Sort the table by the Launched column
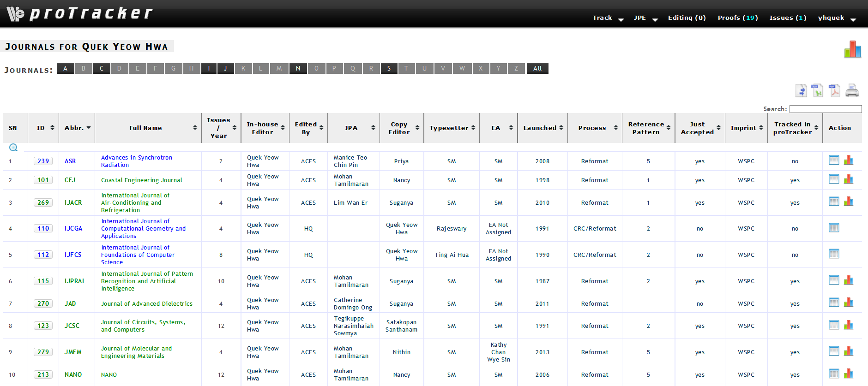Screen dimensions: 868x386 pos(542,128)
